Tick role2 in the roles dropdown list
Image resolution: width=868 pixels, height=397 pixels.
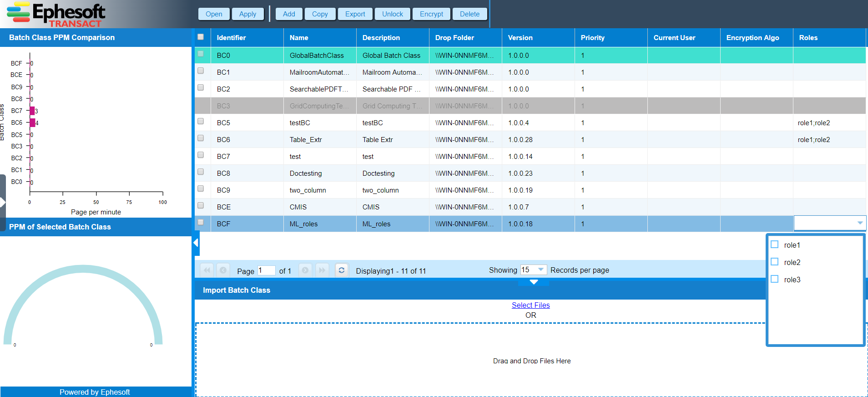tap(775, 262)
